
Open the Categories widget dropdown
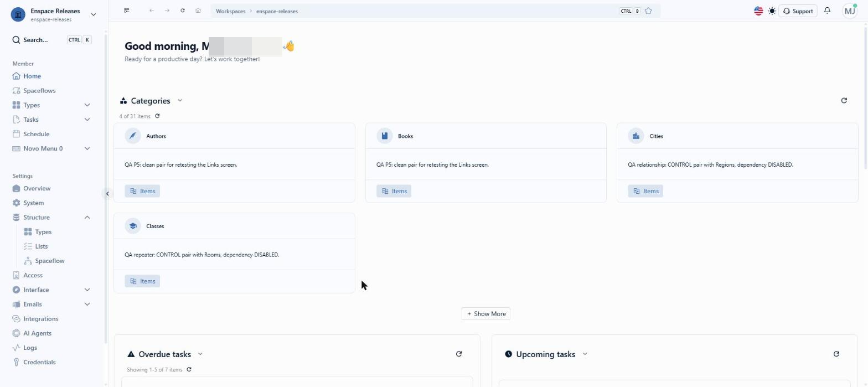click(x=180, y=101)
